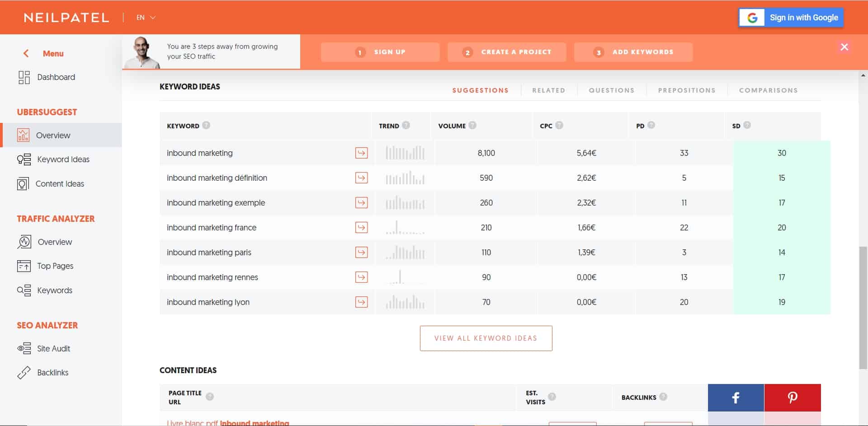Open arrow icon for inbound marketing rennes

(x=361, y=277)
